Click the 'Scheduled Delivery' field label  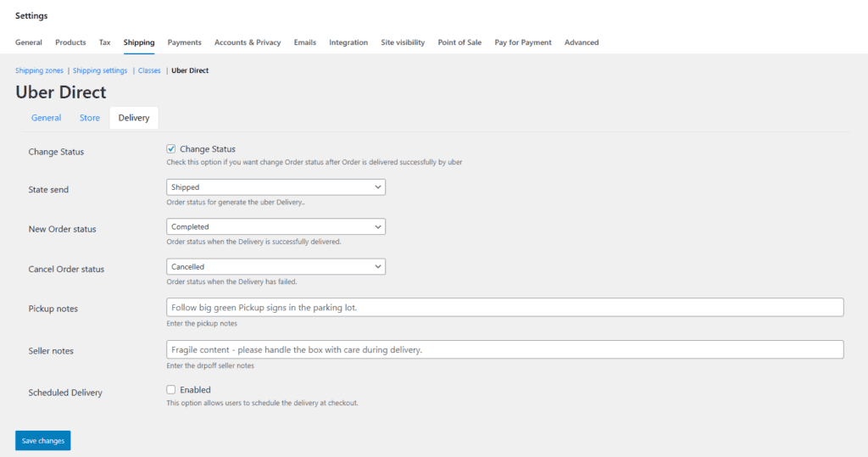(65, 393)
